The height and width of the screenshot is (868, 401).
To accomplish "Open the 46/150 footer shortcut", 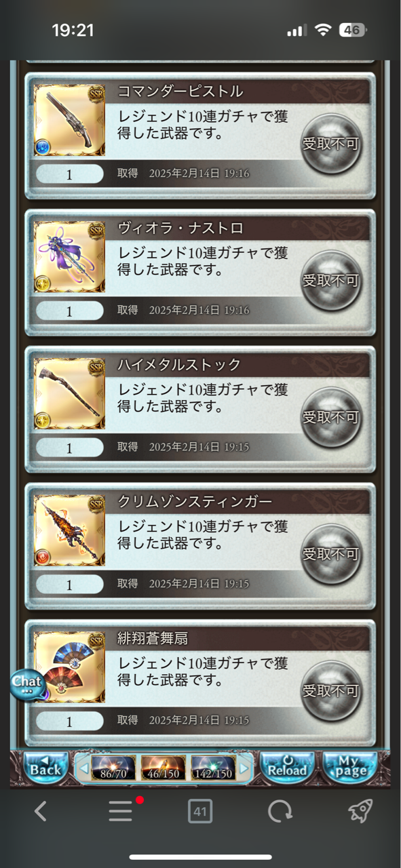I will pyautogui.click(x=163, y=768).
